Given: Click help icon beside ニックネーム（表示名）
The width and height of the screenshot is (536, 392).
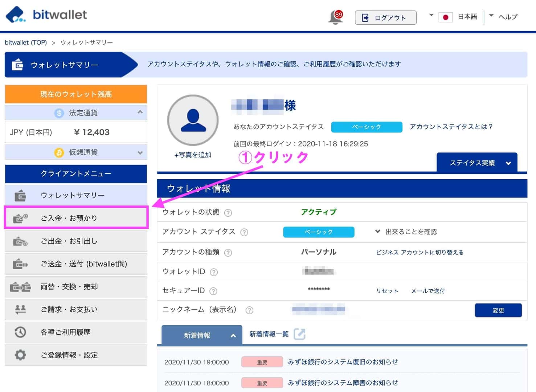Looking at the screenshot, I should pos(249,310).
